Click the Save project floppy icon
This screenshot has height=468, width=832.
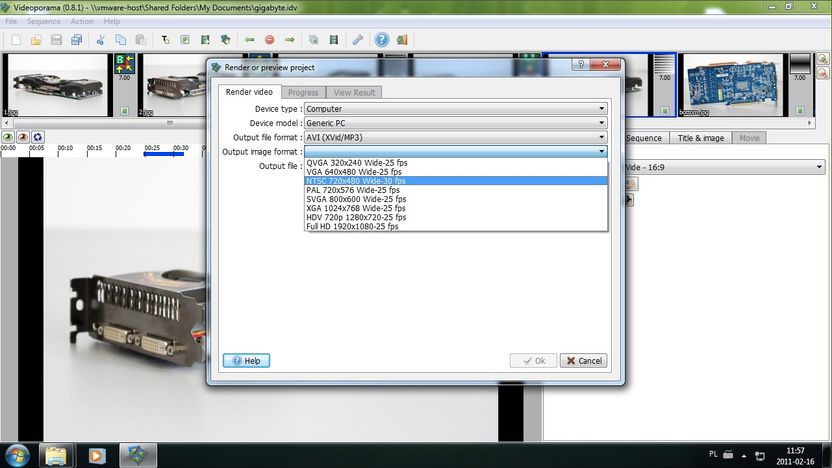pyautogui.click(x=56, y=40)
